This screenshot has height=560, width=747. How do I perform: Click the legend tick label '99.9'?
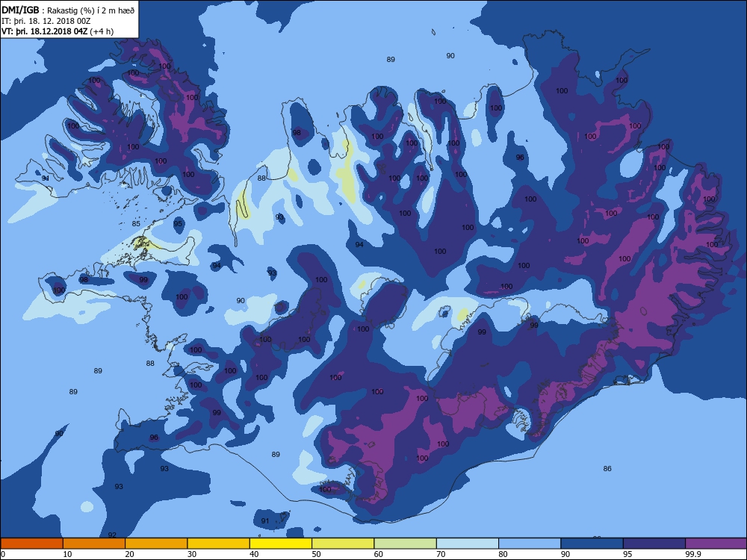pyautogui.click(x=692, y=554)
